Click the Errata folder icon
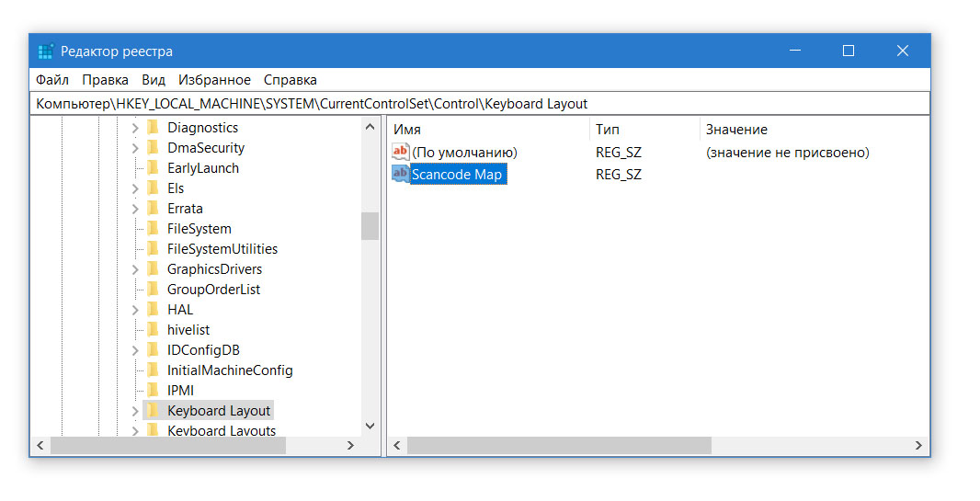980x501 pixels. (x=153, y=208)
